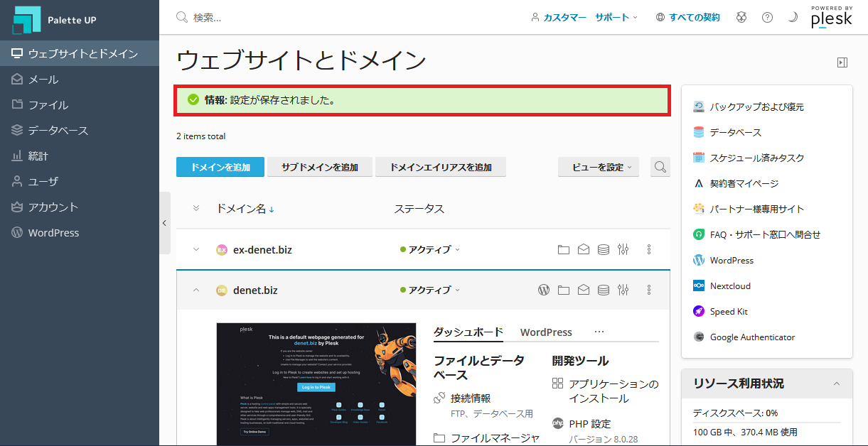
Task: Expand the ex-denet.biz row chevron
Action: 196,250
